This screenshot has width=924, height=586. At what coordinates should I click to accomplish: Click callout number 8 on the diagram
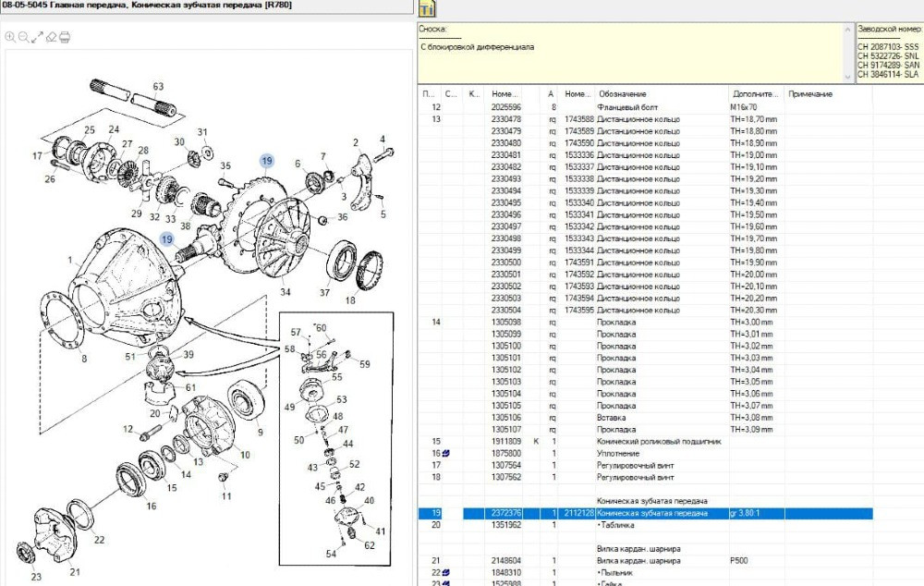pos(84,358)
